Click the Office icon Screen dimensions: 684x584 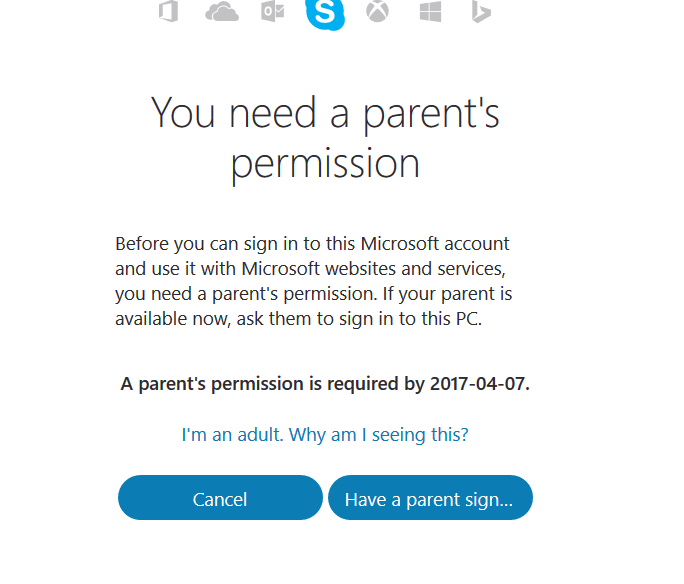point(168,12)
